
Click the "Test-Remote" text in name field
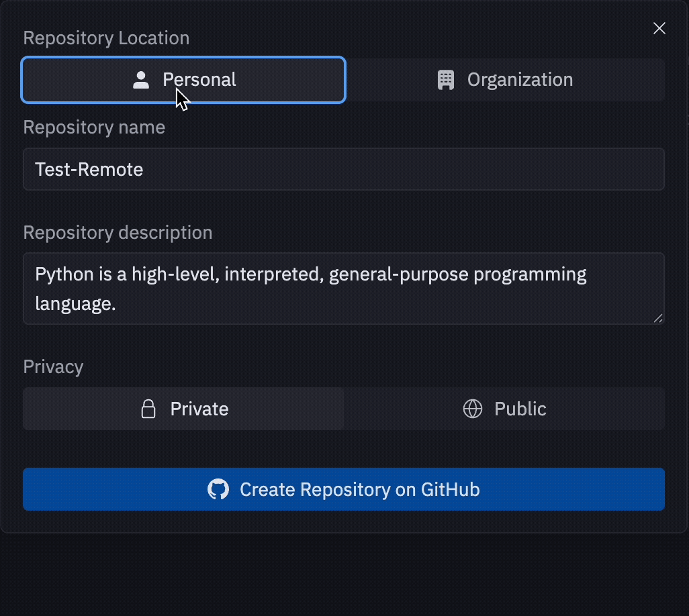(89, 169)
